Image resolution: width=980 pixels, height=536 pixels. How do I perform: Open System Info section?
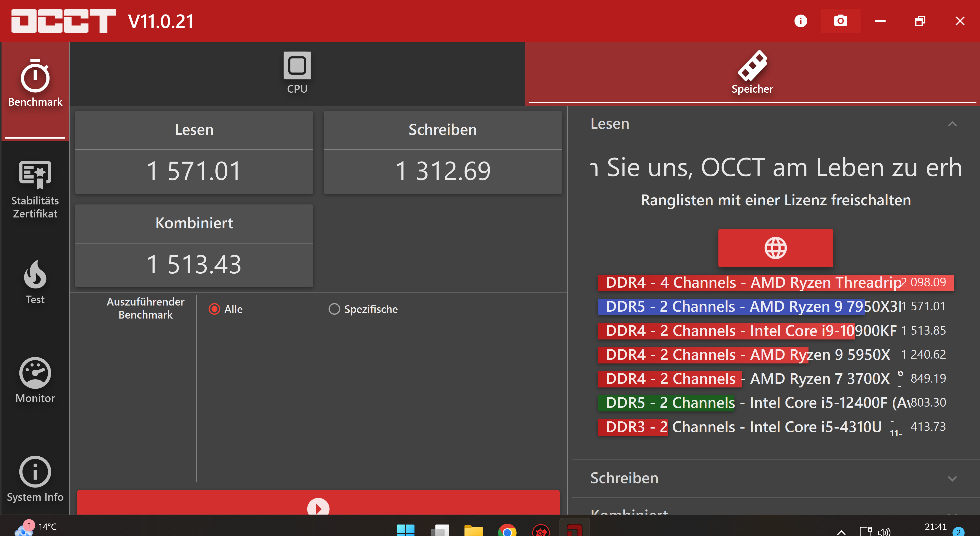pyautogui.click(x=35, y=479)
